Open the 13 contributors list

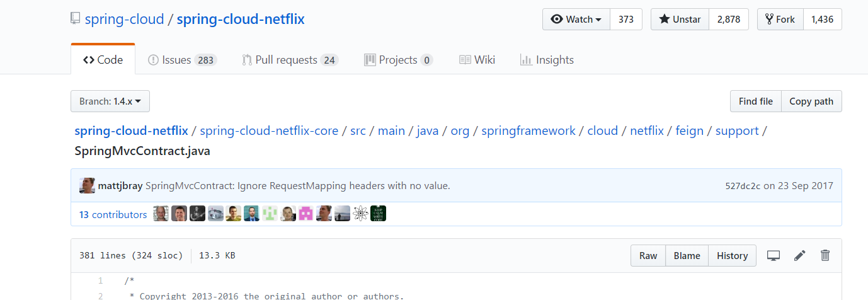coord(113,215)
